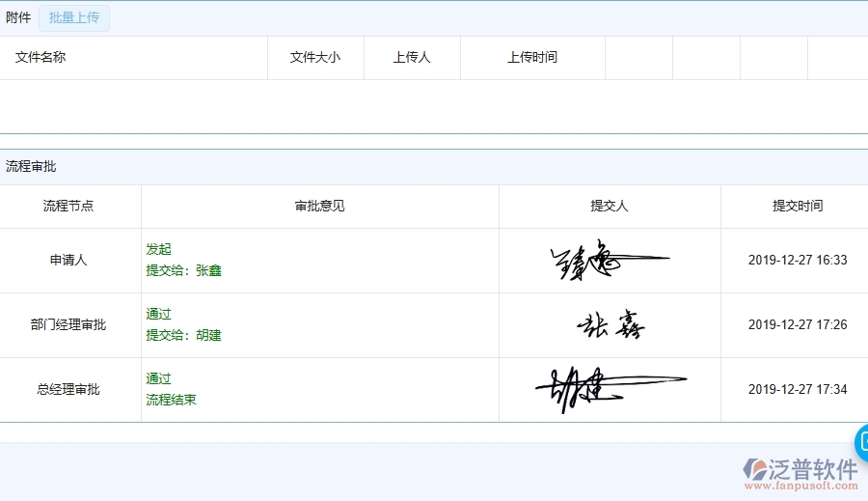This screenshot has height=501, width=868.
Task: Click the 张鑫 handwritten signature image
Action: [x=610, y=324]
